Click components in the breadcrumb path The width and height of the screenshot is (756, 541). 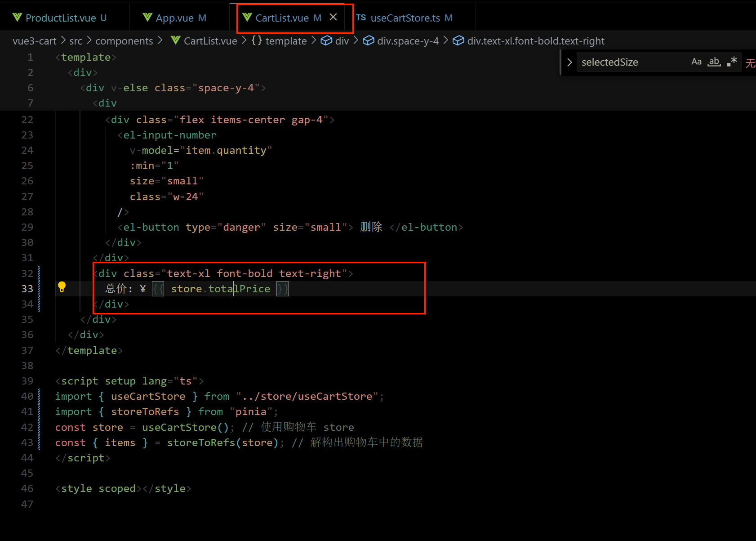pos(124,41)
